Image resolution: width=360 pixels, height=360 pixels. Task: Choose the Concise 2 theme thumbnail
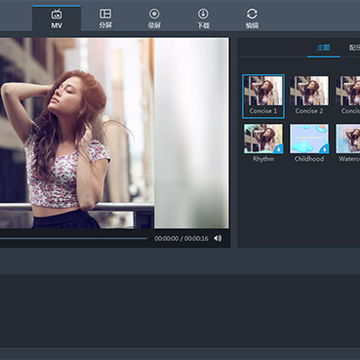point(309,91)
